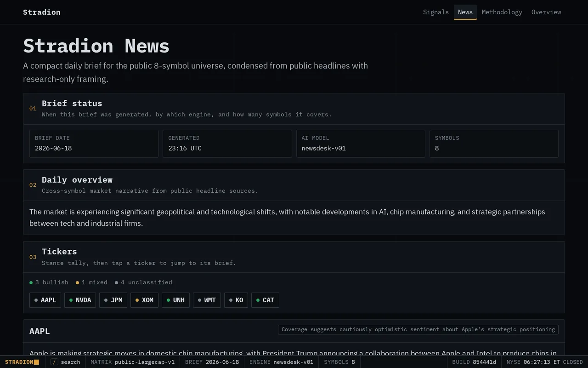Click BRIEF 2026-06-18 status bar entry

tap(212, 362)
